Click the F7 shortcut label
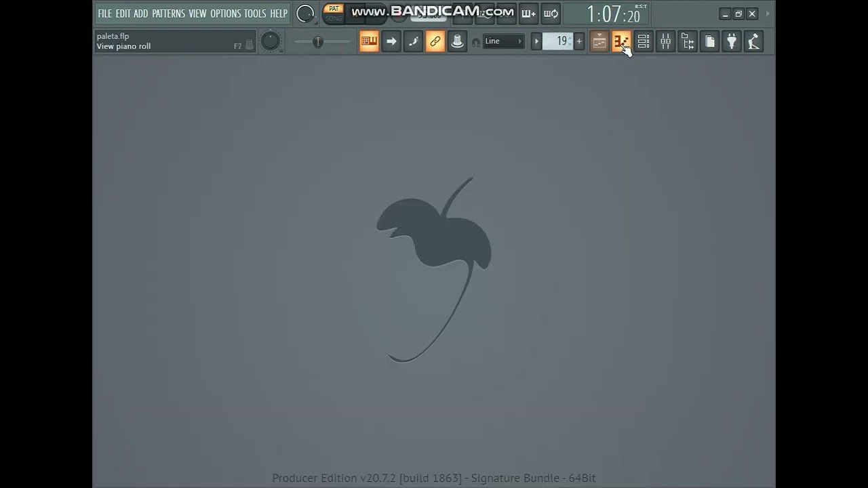This screenshot has height=488, width=868. pyautogui.click(x=237, y=46)
